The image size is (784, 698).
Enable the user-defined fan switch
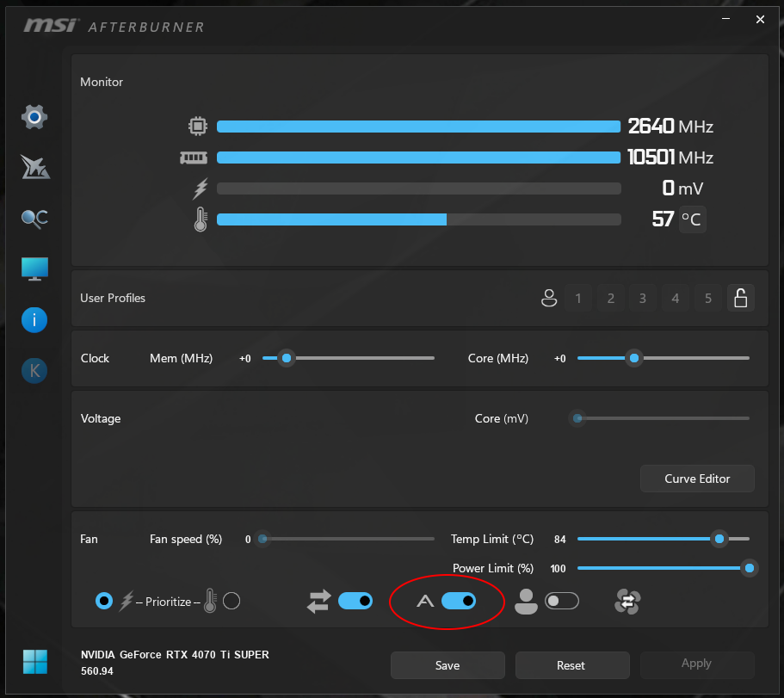point(562,601)
